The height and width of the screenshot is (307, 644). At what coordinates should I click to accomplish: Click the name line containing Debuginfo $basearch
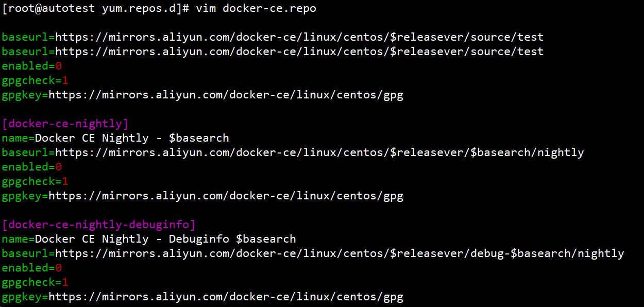pyautogui.click(x=149, y=239)
